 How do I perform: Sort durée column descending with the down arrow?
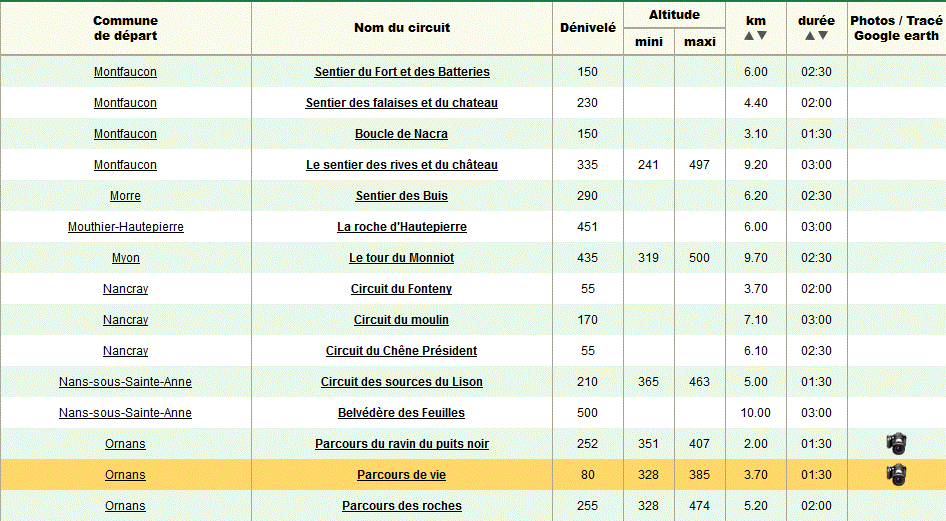tap(823, 36)
